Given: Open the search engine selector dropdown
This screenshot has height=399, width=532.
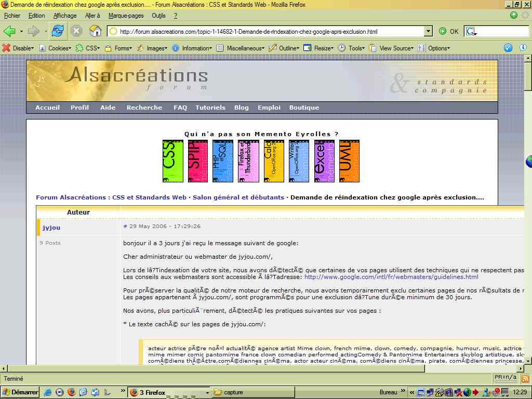Looking at the screenshot, I should coord(471,32).
